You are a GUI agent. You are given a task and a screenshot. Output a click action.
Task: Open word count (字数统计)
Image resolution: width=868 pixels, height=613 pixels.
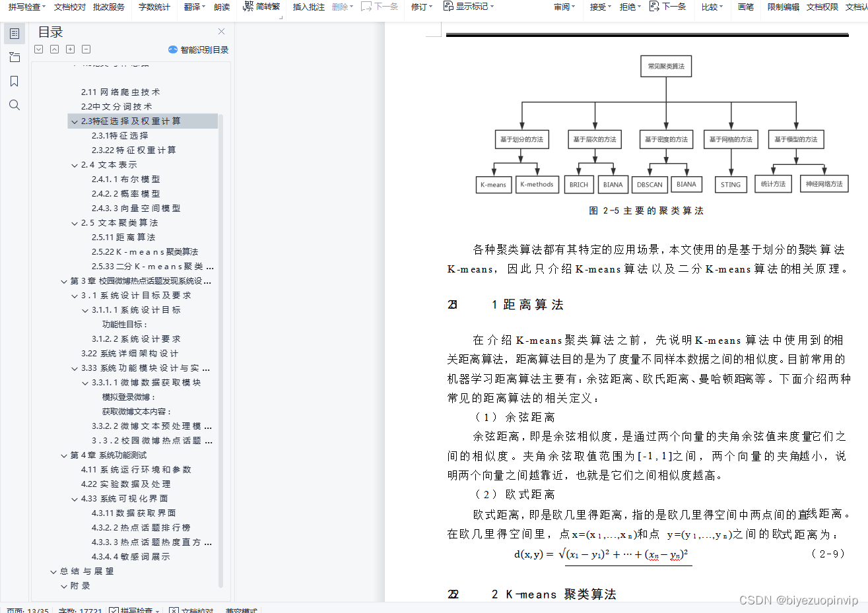pos(153,7)
